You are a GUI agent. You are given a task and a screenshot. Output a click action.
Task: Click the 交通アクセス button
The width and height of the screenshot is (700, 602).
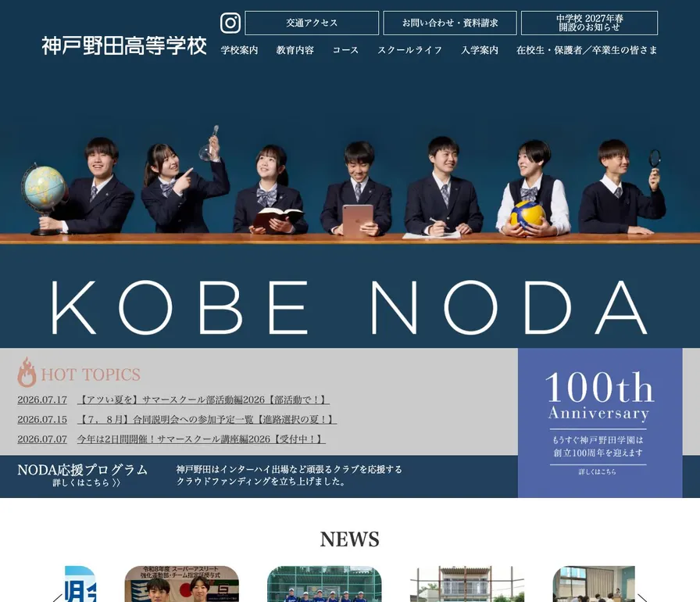point(312,23)
